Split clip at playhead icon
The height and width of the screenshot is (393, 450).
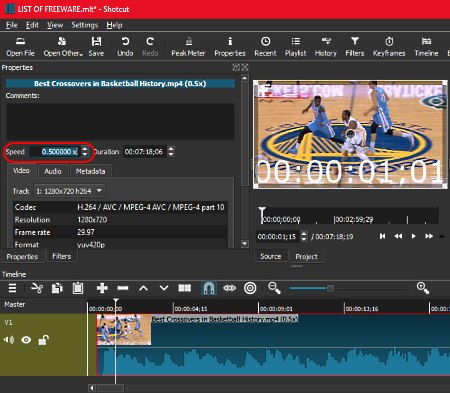pyautogui.click(x=184, y=288)
